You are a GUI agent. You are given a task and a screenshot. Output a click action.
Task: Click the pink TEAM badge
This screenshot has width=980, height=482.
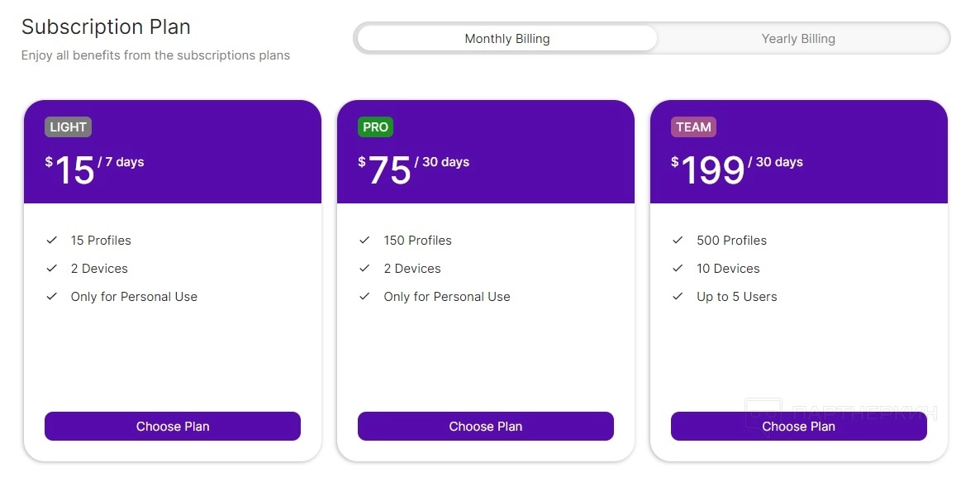tap(693, 127)
